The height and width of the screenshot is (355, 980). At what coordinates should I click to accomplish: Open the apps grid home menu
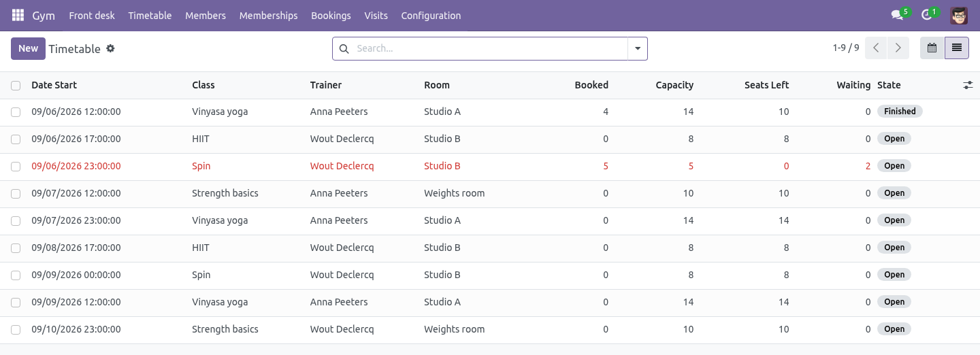point(18,15)
